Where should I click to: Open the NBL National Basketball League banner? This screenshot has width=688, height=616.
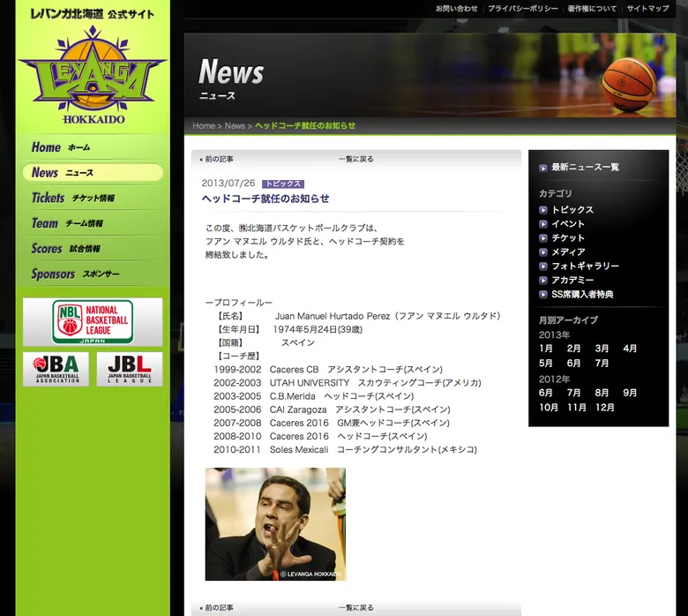point(93,322)
